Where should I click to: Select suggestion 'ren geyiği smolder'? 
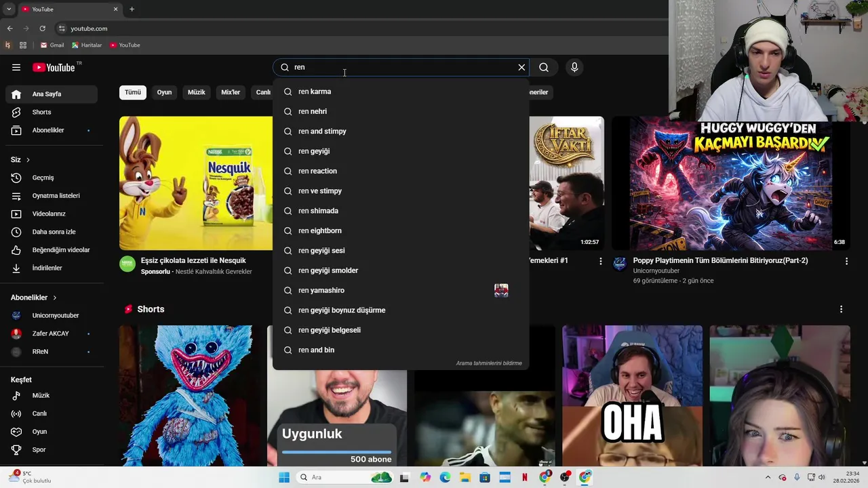tap(401, 270)
